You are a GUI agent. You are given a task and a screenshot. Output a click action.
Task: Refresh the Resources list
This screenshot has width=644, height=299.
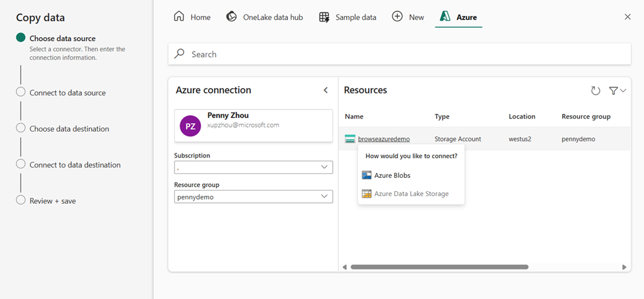596,91
